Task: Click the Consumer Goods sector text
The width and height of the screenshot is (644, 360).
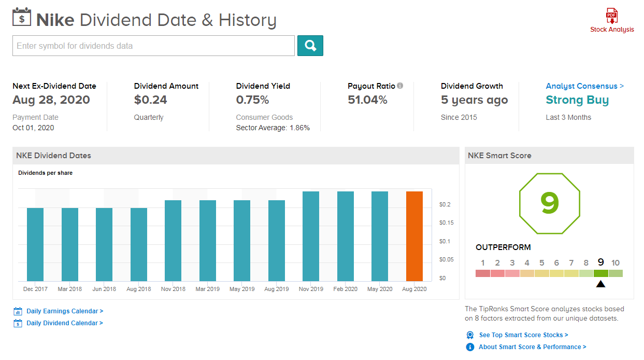Action: pyautogui.click(x=264, y=117)
